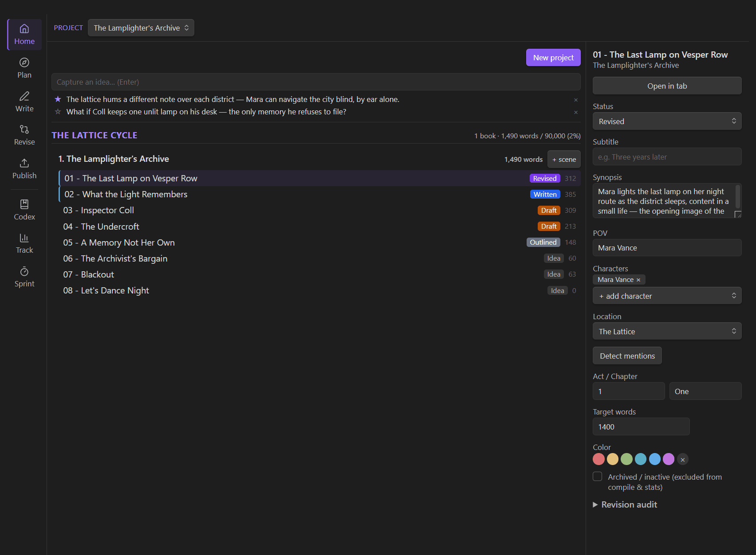Select the red color swatch
The image size is (756, 555).
(x=599, y=459)
